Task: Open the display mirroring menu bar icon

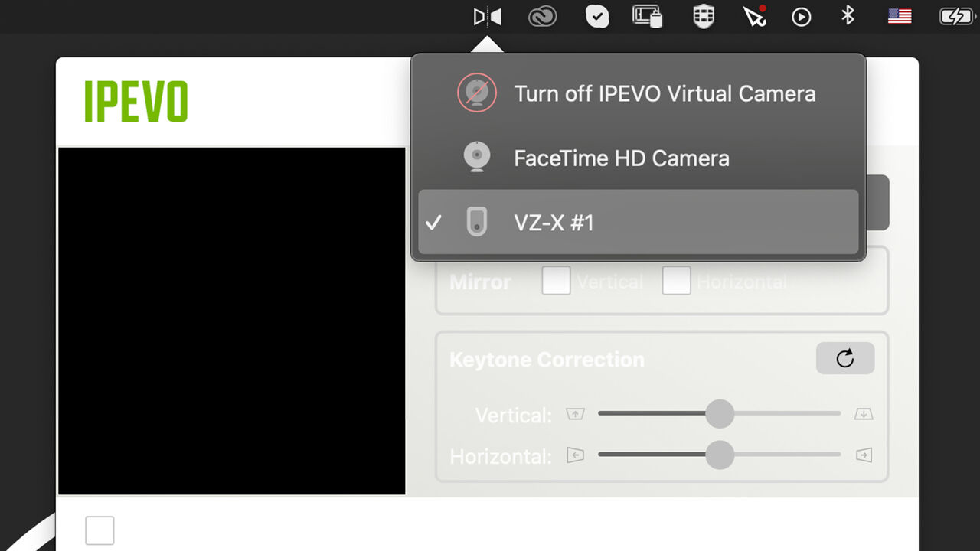Action: click(648, 16)
